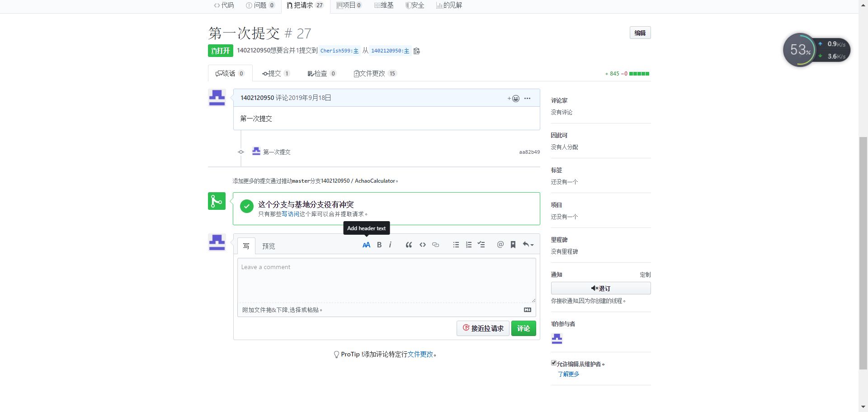Unsubscribe using the 退订 notification button
868x412 pixels.
pyautogui.click(x=600, y=288)
